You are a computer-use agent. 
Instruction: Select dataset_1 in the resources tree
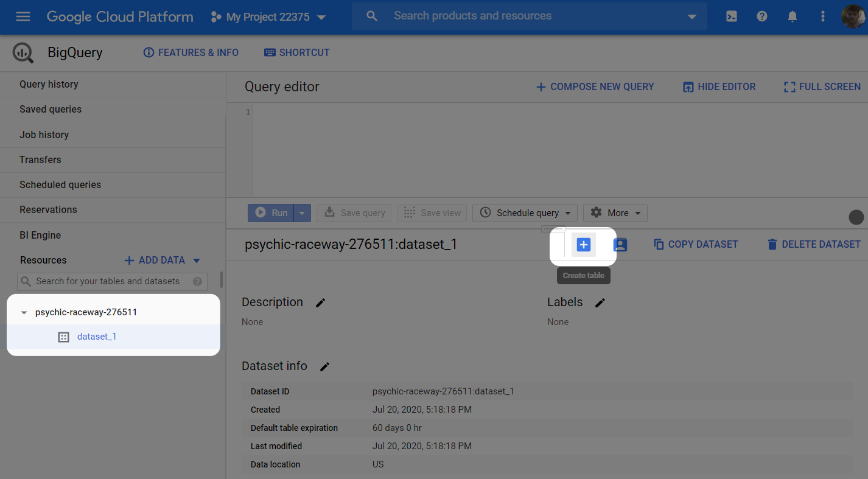(97, 337)
